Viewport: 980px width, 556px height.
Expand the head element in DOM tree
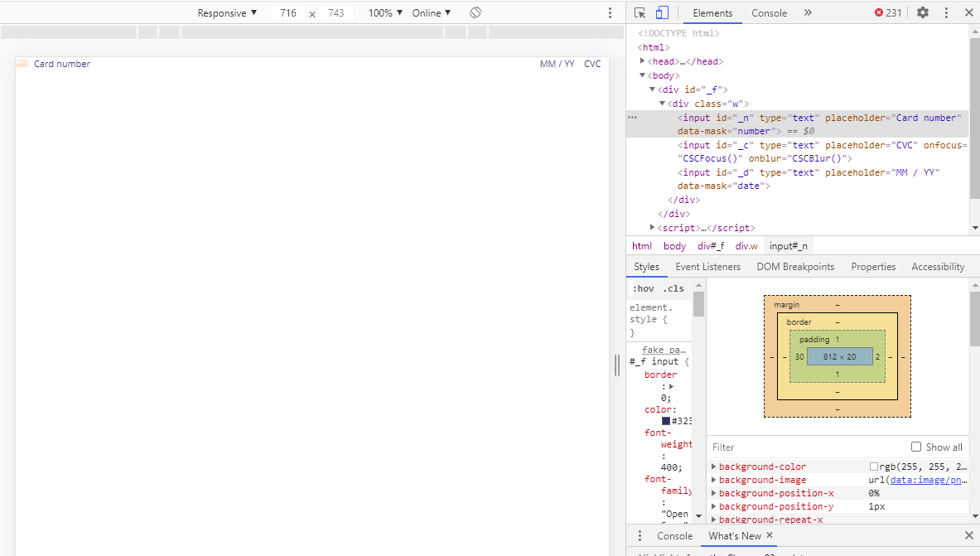tap(643, 61)
